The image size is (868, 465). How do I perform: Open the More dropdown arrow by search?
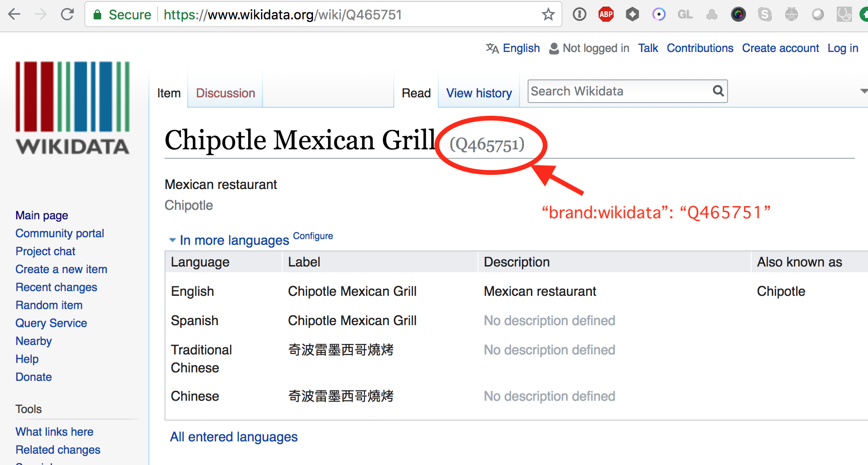click(864, 91)
